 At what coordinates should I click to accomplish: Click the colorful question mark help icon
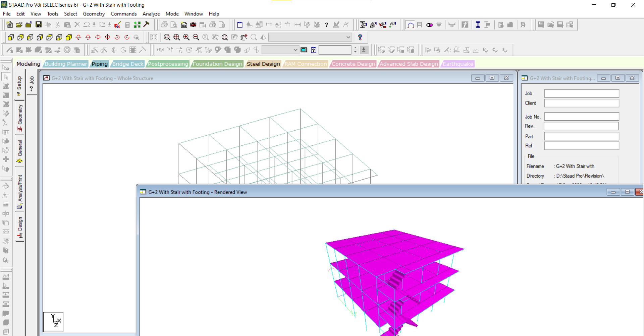tap(360, 38)
